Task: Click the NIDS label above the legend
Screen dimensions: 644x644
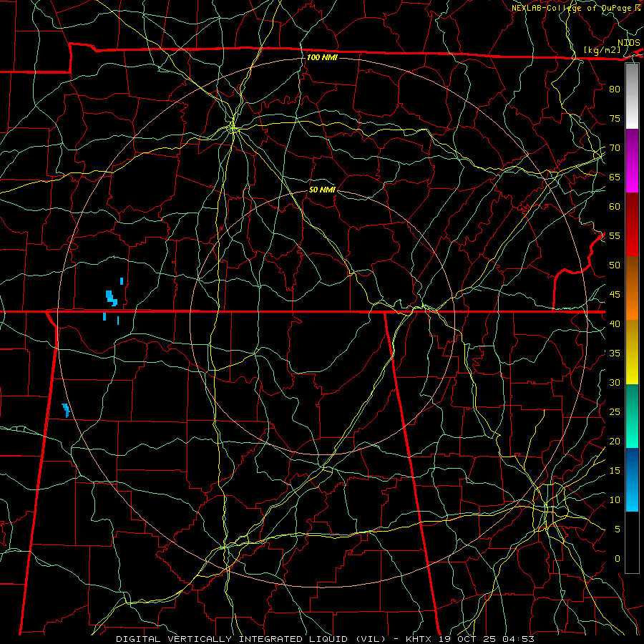Action: [x=629, y=43]
